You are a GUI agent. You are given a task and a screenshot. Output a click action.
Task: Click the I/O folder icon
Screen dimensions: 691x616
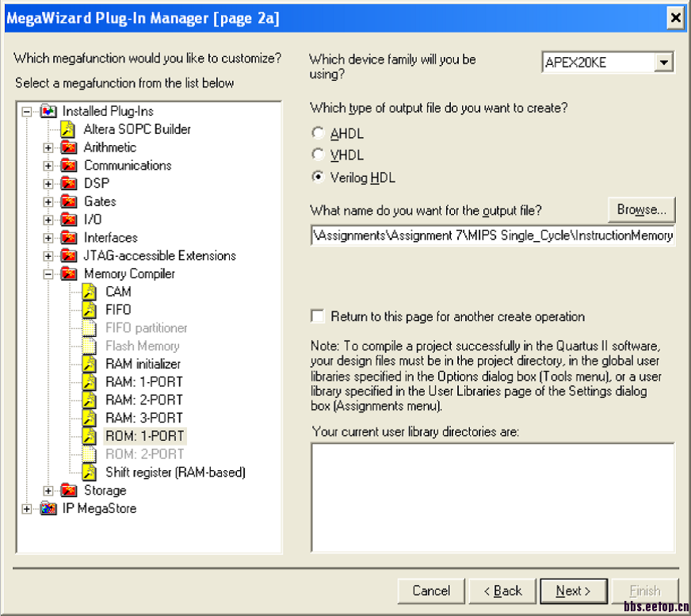pos(69,220)
